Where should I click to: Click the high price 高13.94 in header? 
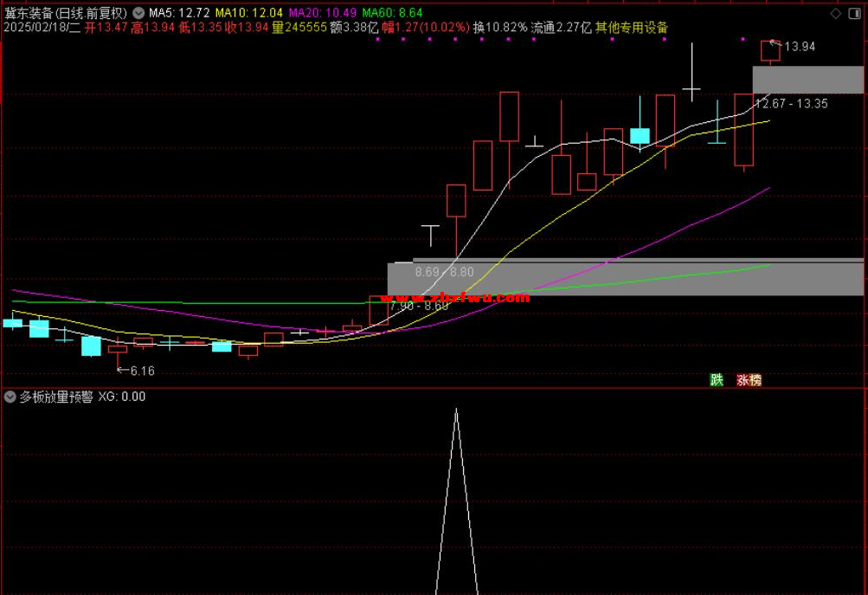point(153,28)
